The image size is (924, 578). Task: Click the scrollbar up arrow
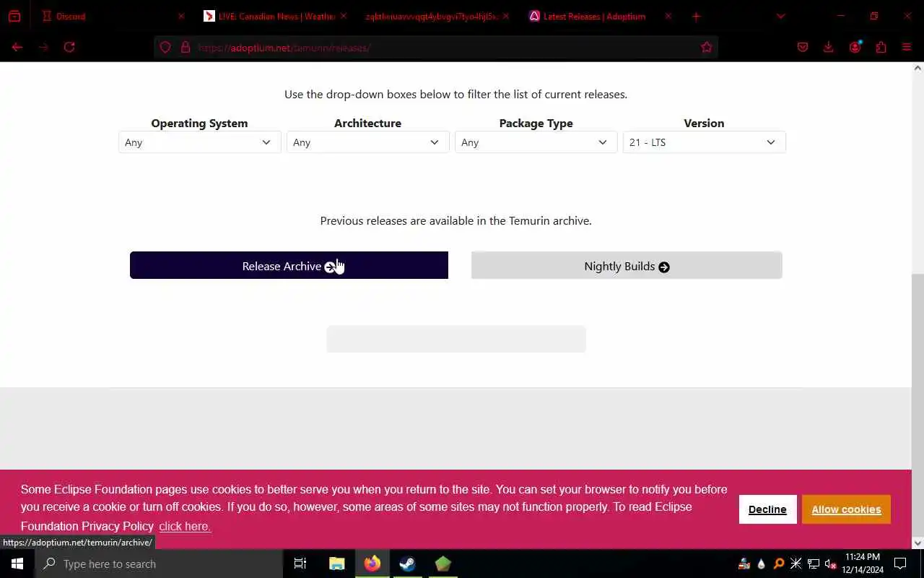918,68
